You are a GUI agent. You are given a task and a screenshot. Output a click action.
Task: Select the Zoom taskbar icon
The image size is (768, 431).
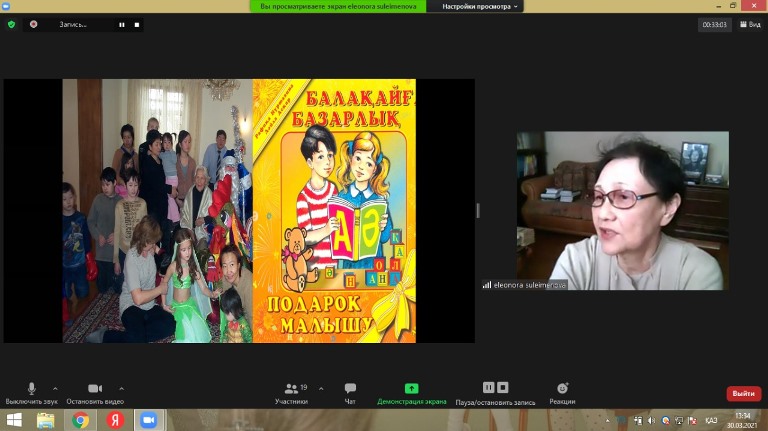point(149,420)
